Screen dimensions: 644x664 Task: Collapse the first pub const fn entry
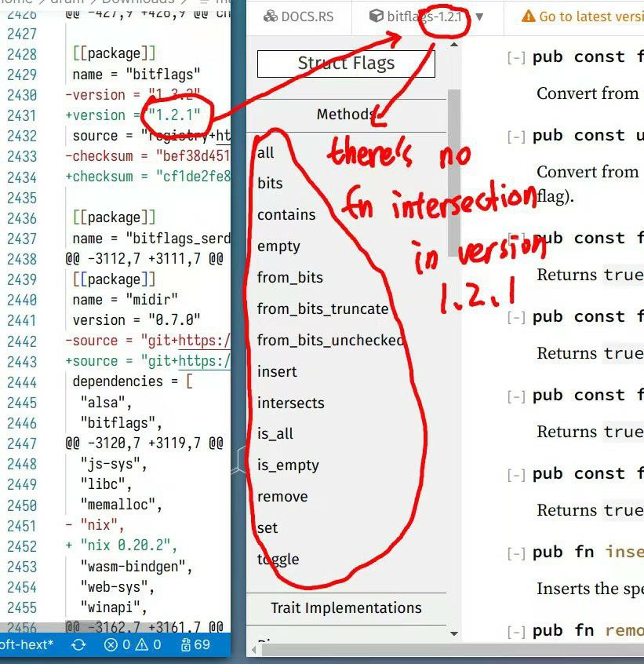click(x=517, y=57)
